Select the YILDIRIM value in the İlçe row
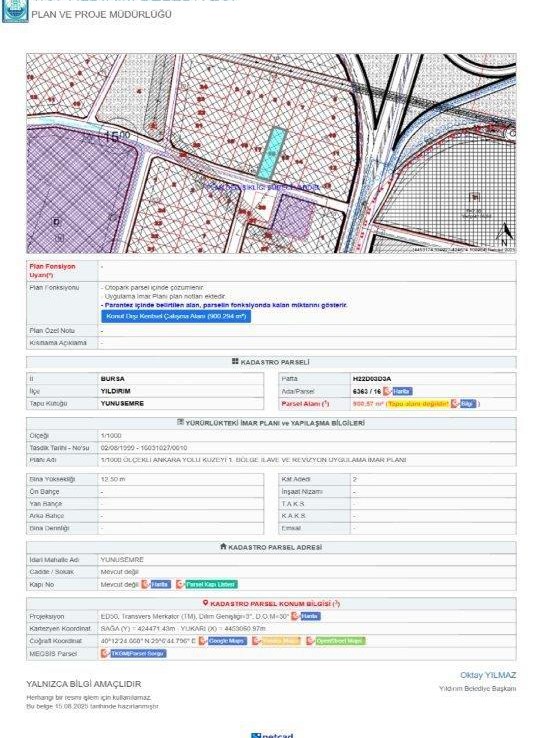The height and width of the screenshot is (738, 543). click(x=116, y=391)
